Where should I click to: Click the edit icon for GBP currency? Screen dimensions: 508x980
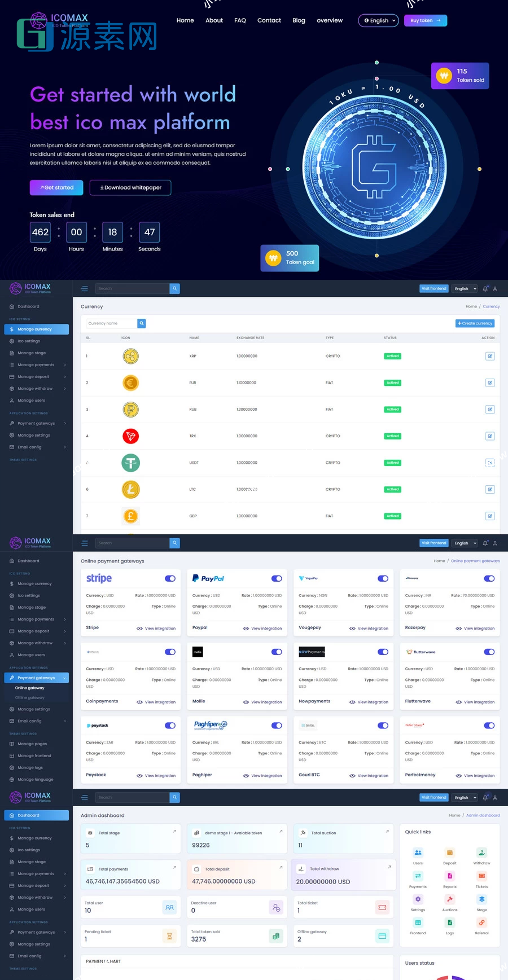point(490,516)
